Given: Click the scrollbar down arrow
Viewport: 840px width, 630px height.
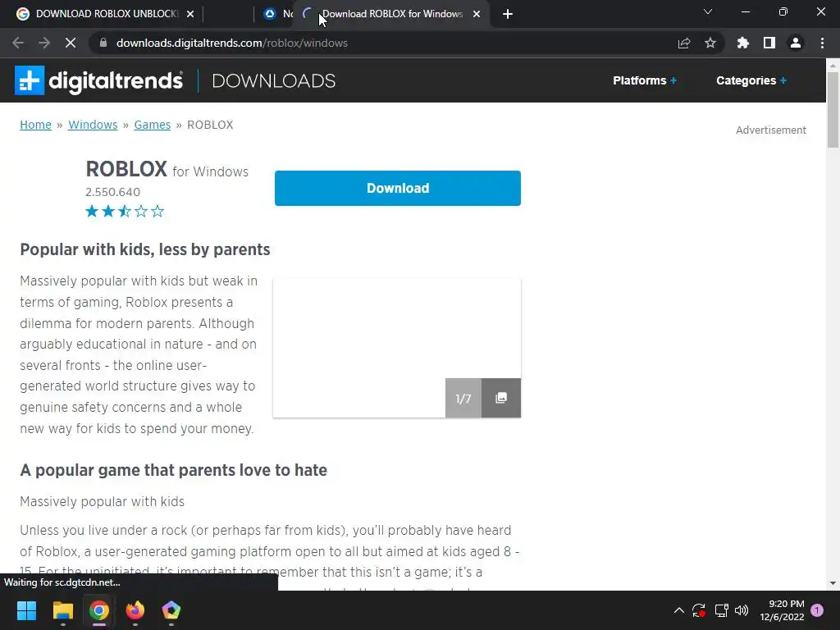Looking at the screenshot, I should click(x=833, y=583).
